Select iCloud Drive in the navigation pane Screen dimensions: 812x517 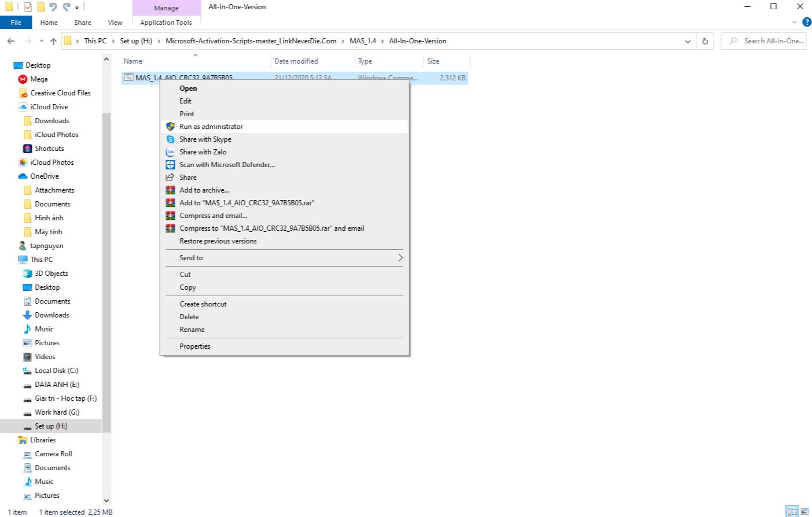[49, 106]
